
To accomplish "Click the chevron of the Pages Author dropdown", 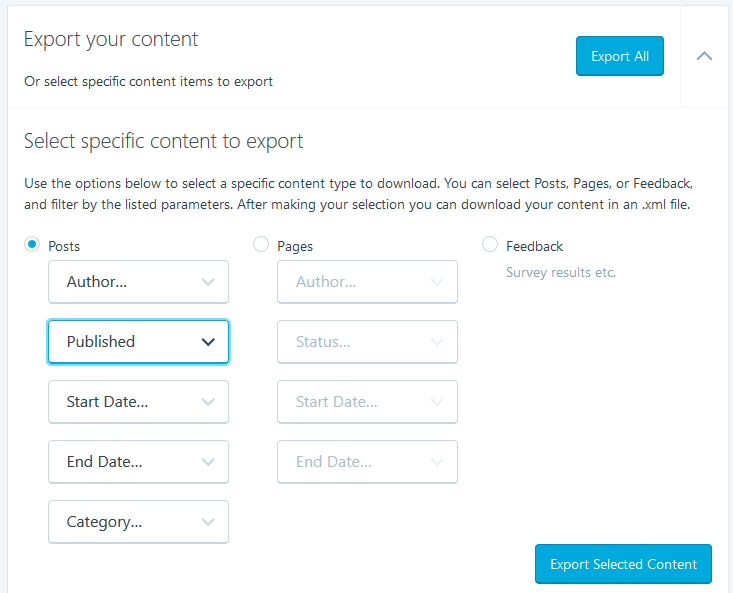I will click(x=437, y=282).
